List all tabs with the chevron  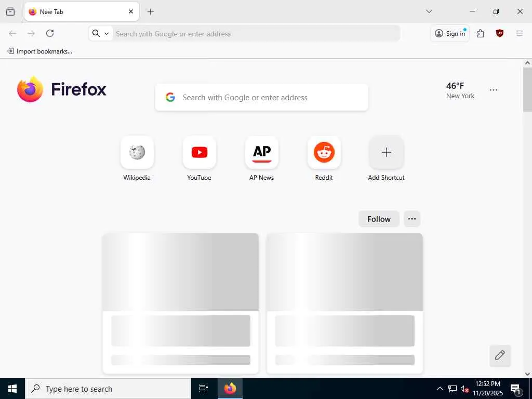coord(429,11)
